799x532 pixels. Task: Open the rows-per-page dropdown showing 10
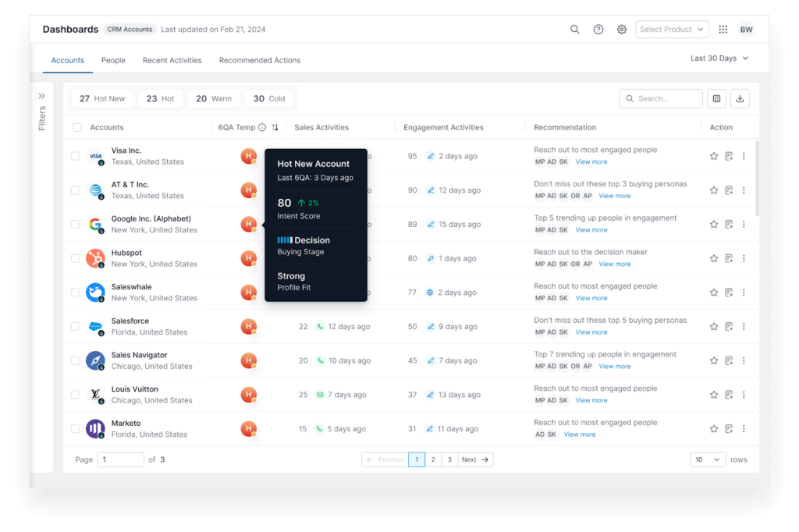coord(708,459)
